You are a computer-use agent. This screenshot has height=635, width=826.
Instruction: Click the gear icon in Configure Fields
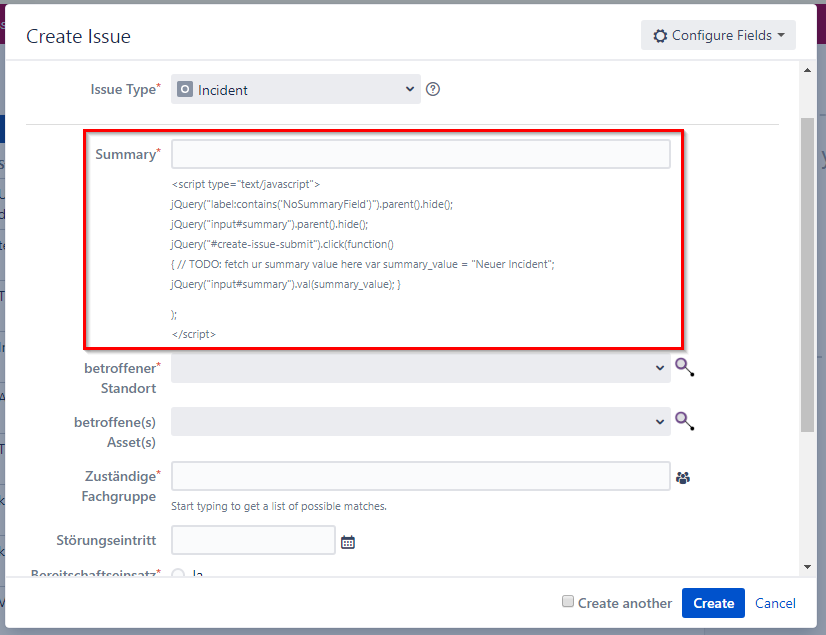point(660,36)
